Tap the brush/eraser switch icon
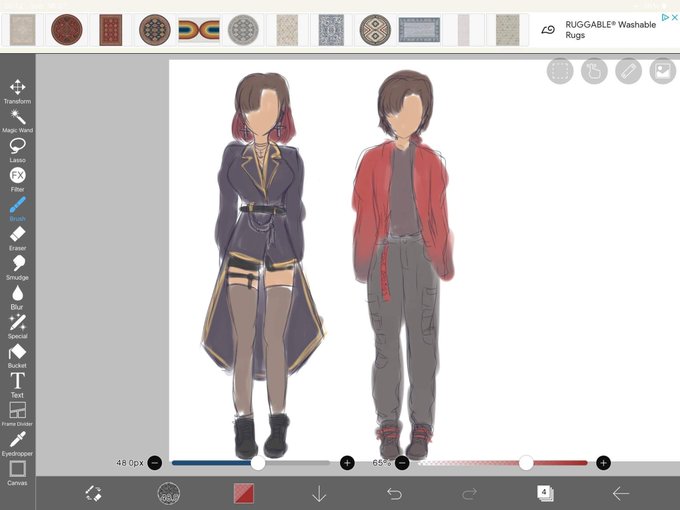Screen dimensions: 680x510 click(x=93, y=494)
